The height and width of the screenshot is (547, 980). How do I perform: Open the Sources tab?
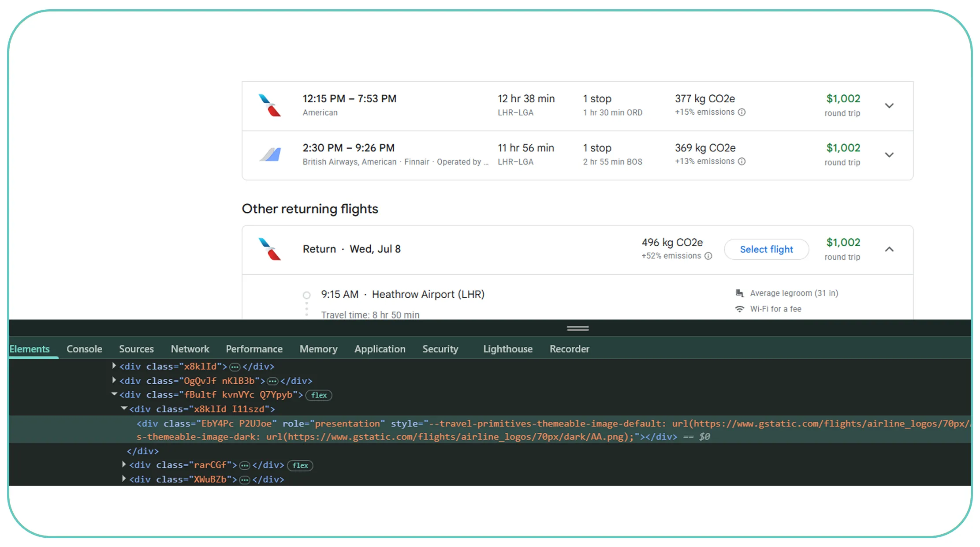[x=136, y=349]
